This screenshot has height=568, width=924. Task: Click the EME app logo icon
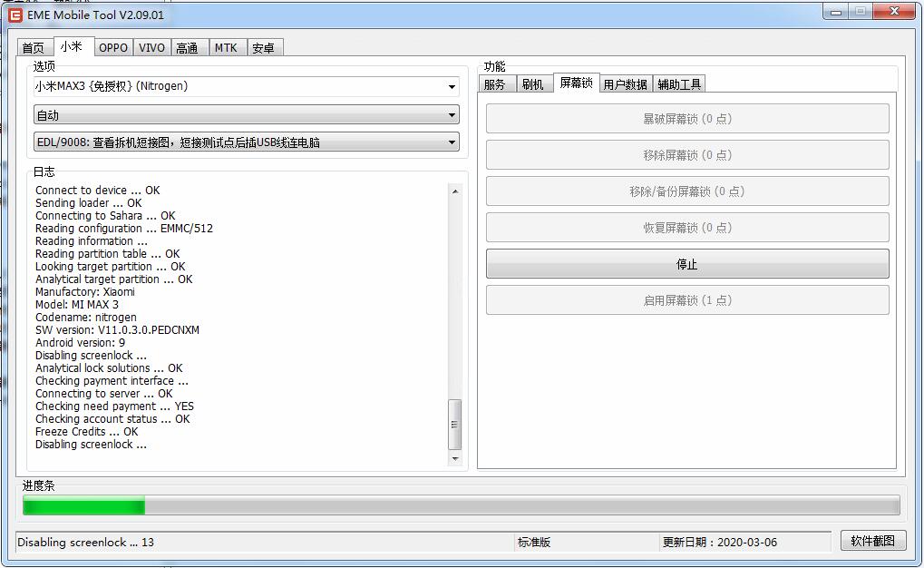(15, 15)
